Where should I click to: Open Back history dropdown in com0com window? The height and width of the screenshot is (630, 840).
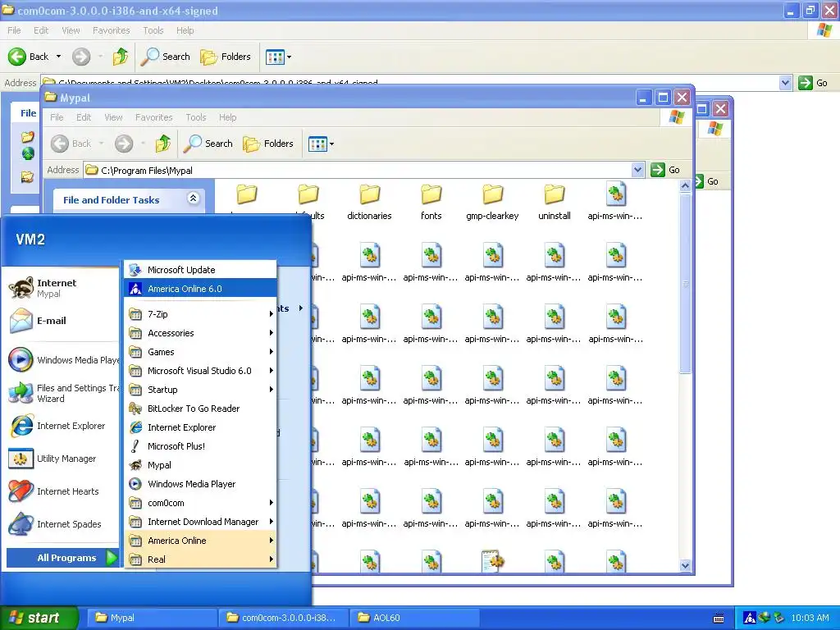[58, 57]
